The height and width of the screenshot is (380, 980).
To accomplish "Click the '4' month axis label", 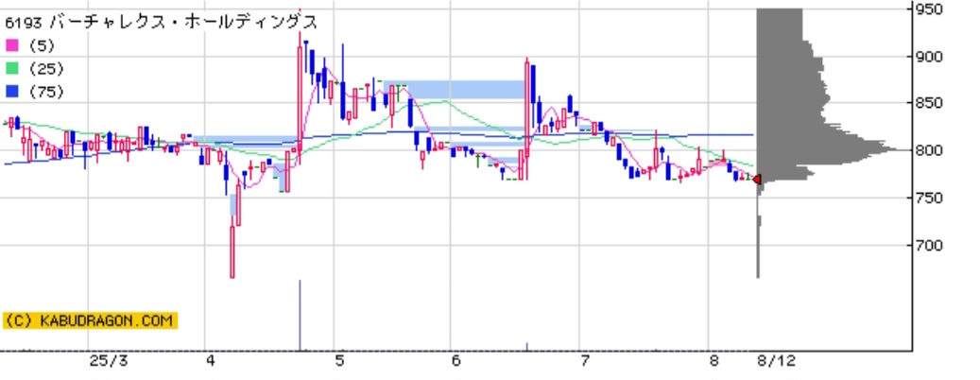I will [211, 361].
